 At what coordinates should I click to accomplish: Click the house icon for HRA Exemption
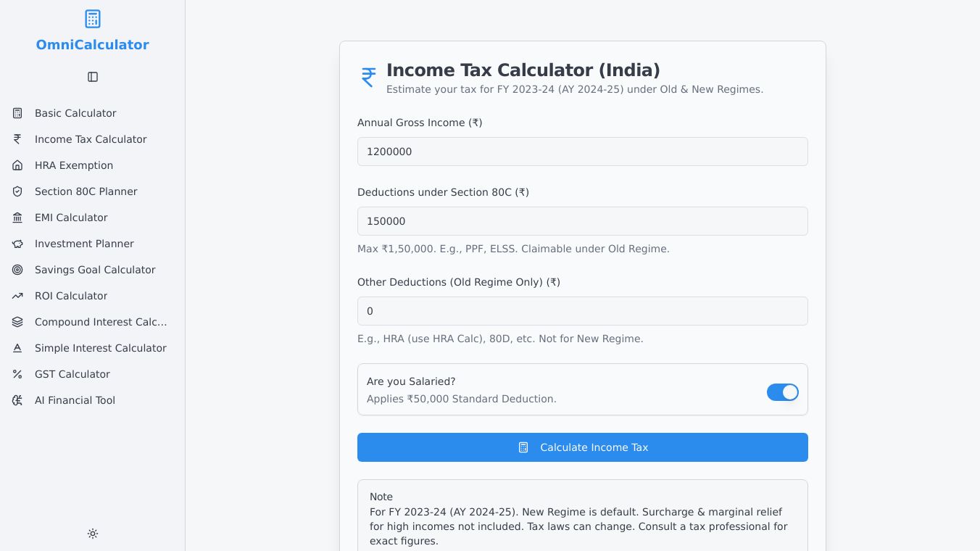coord(17,165)
